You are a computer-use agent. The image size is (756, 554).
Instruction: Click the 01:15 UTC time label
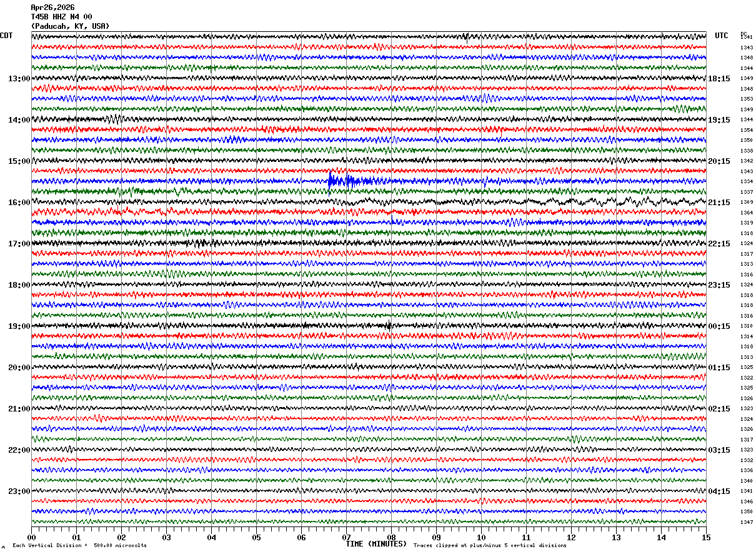pos(719,368)
